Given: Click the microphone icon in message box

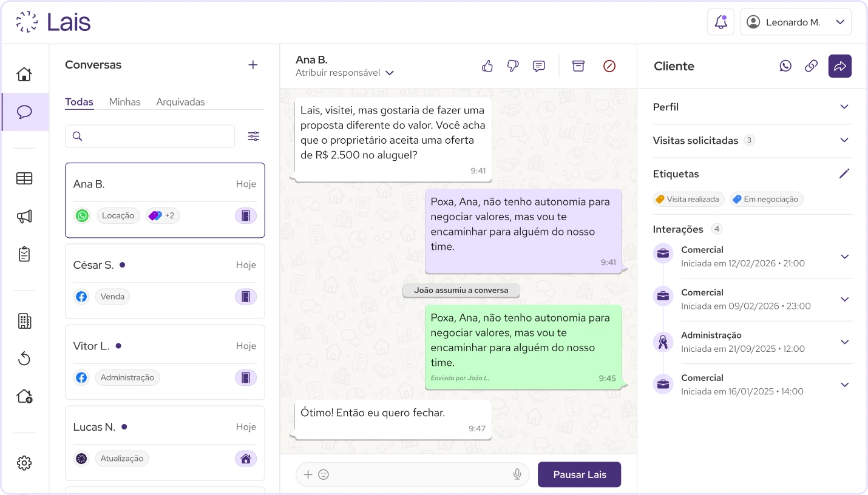Looking at the screenshot, I should (x=517, y=474).
